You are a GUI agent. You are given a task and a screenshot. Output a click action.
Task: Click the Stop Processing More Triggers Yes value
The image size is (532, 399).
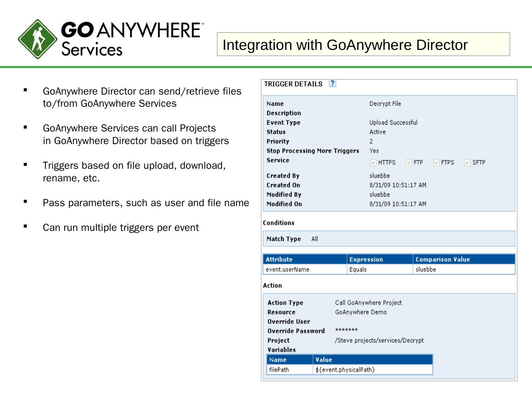point(374,151)
